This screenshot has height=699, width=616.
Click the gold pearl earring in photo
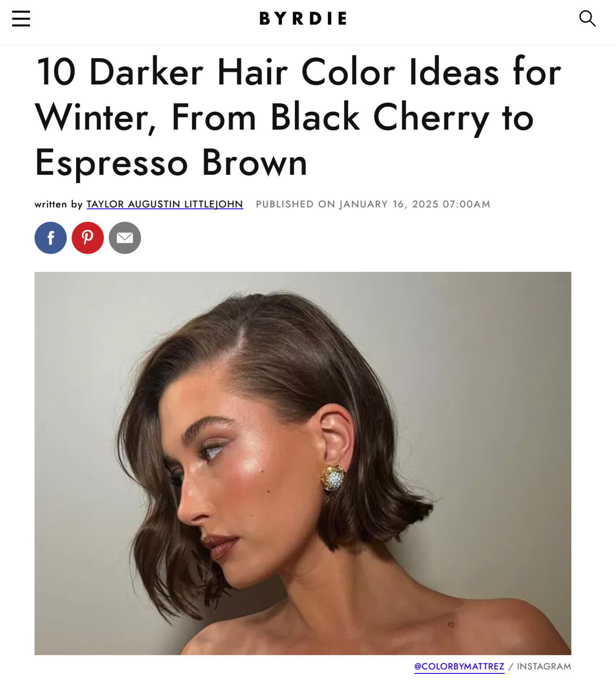pyautogui.click(x=333, y=479)
